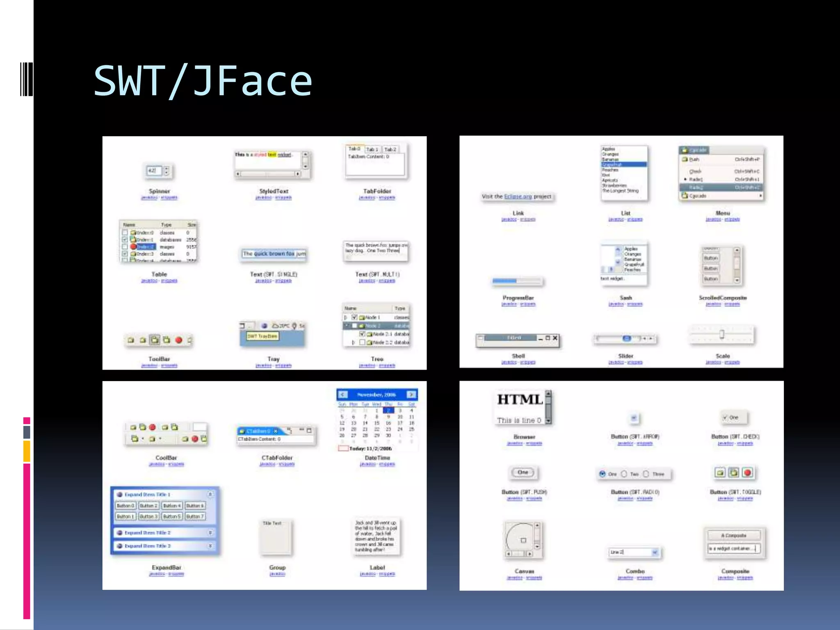This screenshot has height=630, width=840.
Task: Toggle the 'One' checkbox button
Action: 725,418
